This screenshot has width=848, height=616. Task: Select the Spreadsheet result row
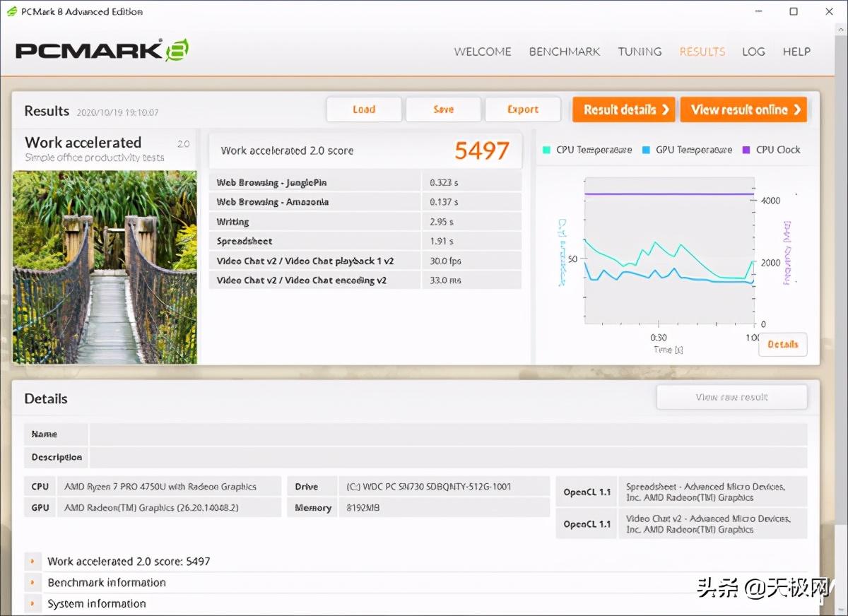tap(365, 241)
